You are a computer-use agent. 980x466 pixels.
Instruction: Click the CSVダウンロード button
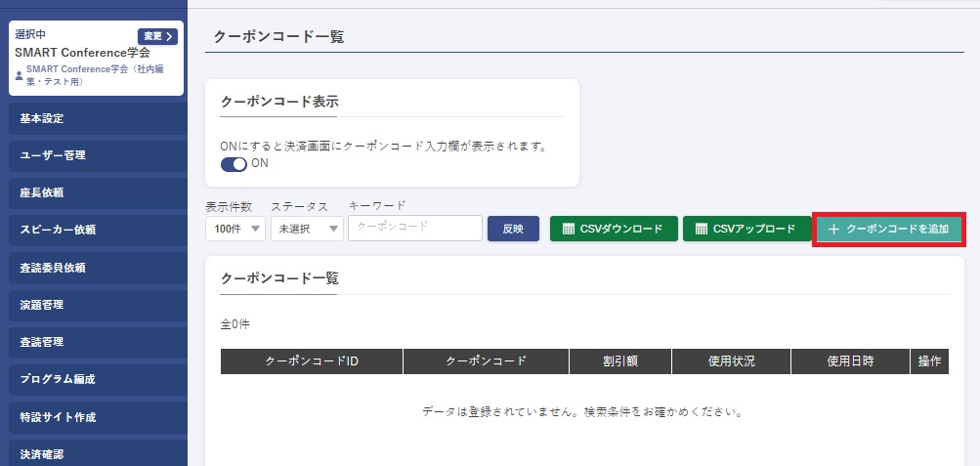tap(614, 229)
